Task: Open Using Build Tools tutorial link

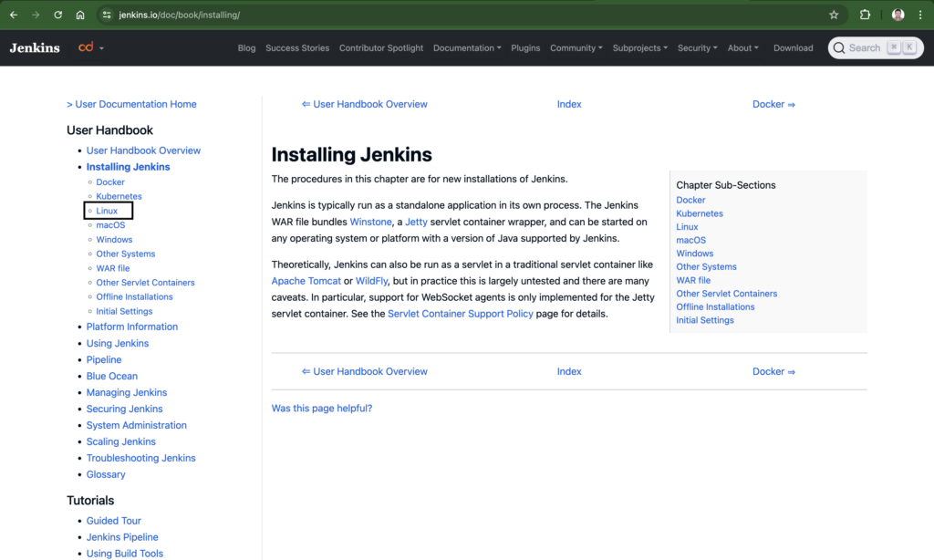Action: click(x=124, y=554)
